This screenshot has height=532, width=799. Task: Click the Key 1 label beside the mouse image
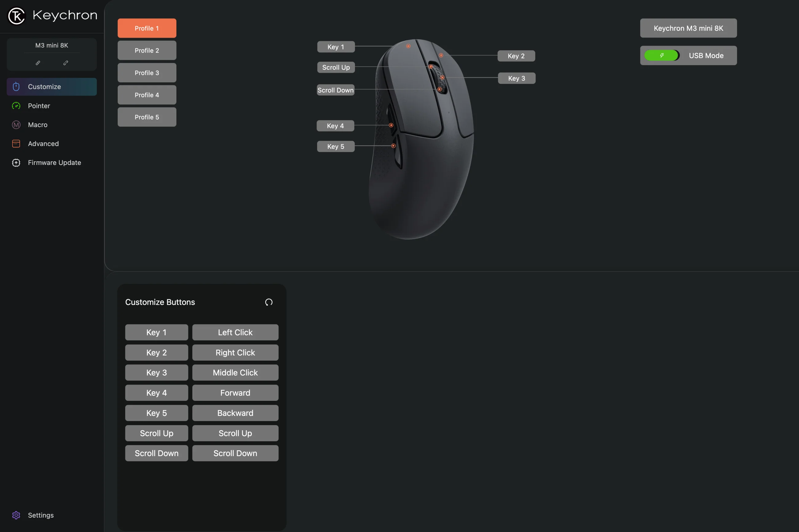click(x=336, y=47)
